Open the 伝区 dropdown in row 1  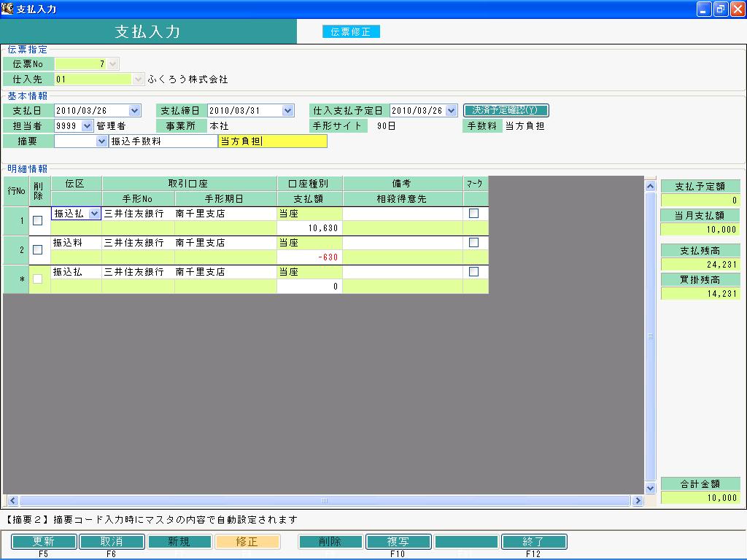tap(94, 214)
